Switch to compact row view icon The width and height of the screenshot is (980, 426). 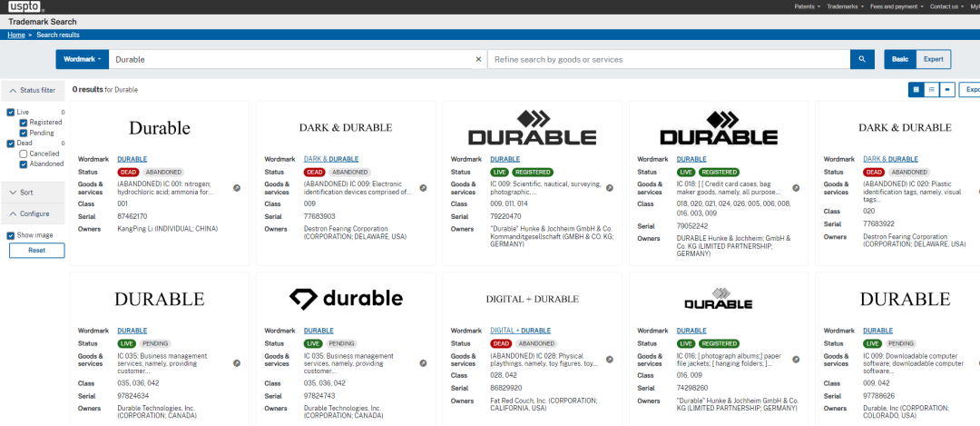tap(947, 89)
